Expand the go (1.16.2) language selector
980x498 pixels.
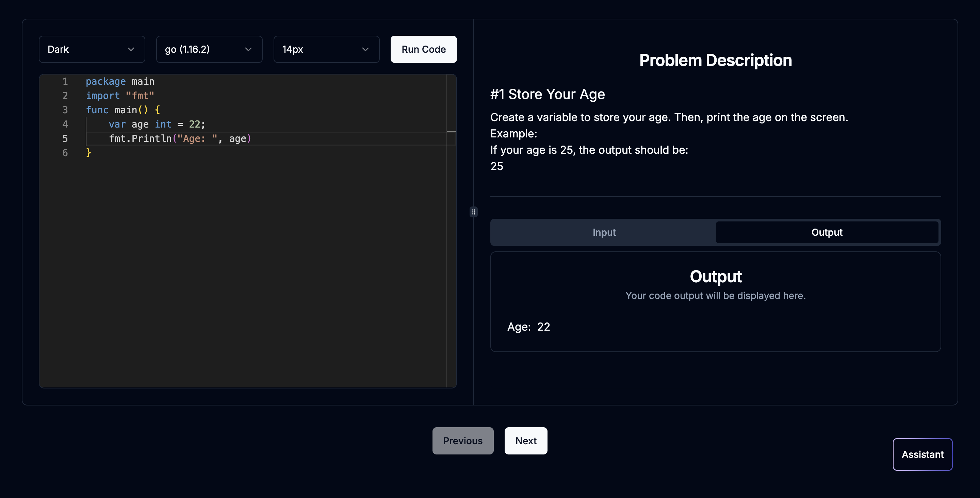[x=209, y=49]
